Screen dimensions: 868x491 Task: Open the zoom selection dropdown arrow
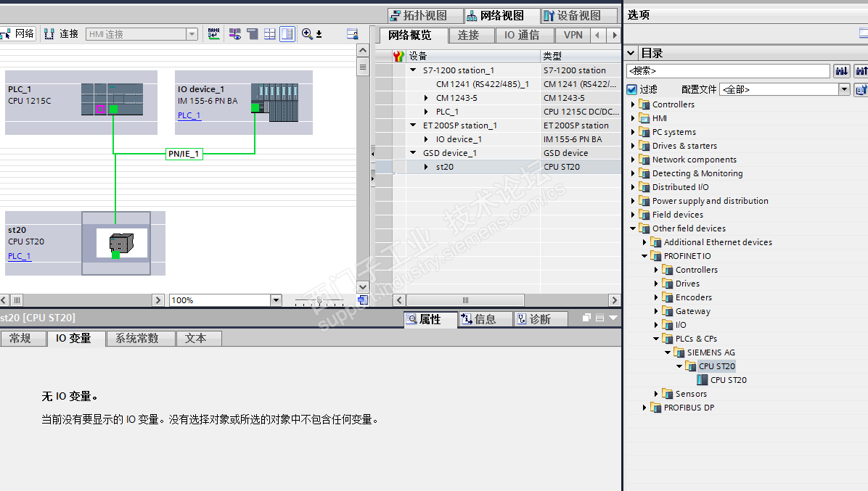click(x=319, y=34)
